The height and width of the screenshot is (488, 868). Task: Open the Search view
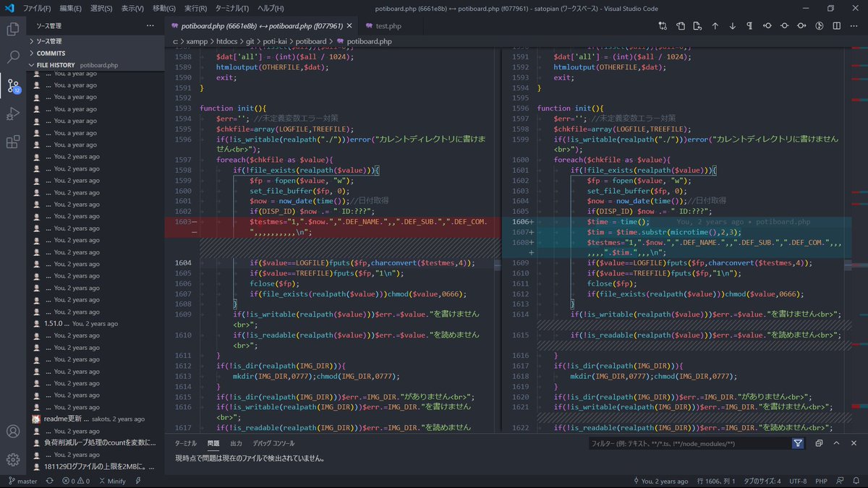(12, 56)
